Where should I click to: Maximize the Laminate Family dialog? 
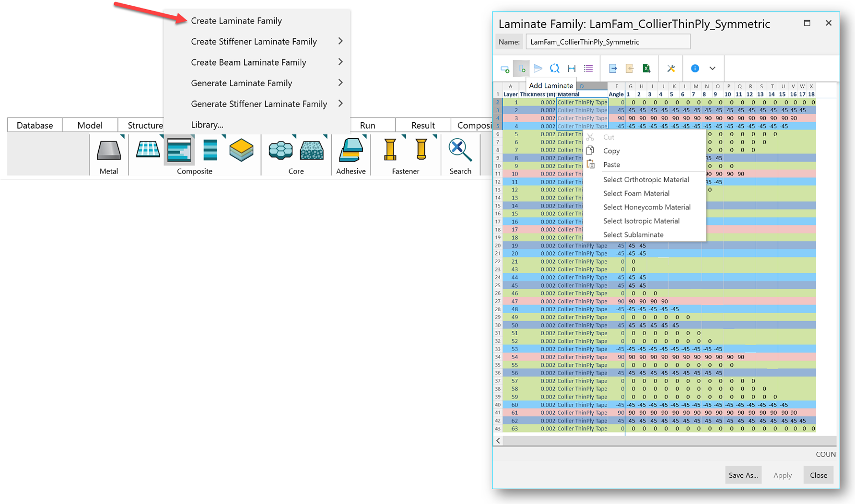click(x=807, y=23)
